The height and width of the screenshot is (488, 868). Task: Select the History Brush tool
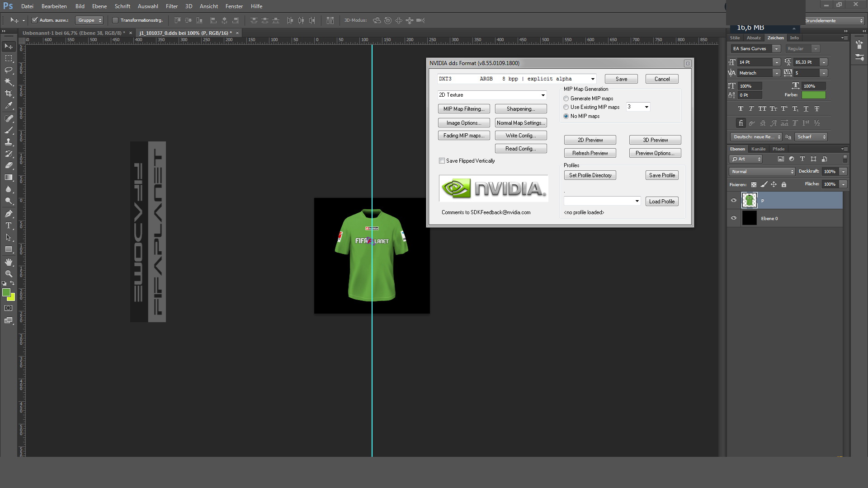click(9, 154)
